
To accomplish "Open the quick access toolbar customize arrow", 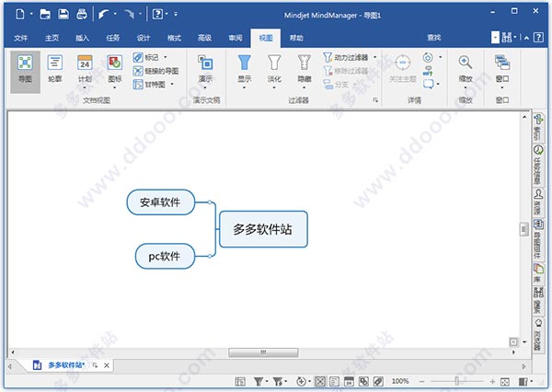I will coord(176,14).
